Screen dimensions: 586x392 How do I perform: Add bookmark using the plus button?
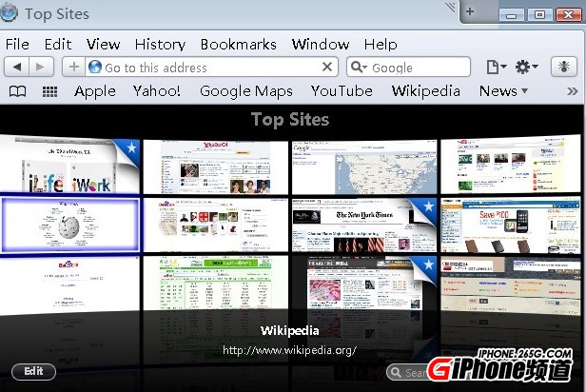pyautogui.click(x=73, y=68)
